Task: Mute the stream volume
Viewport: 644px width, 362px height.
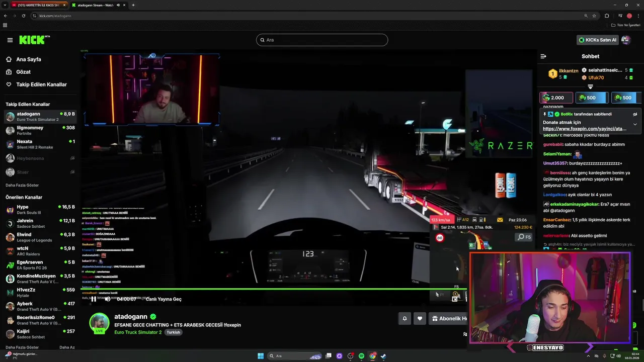Action: click(x=107, y=299)
